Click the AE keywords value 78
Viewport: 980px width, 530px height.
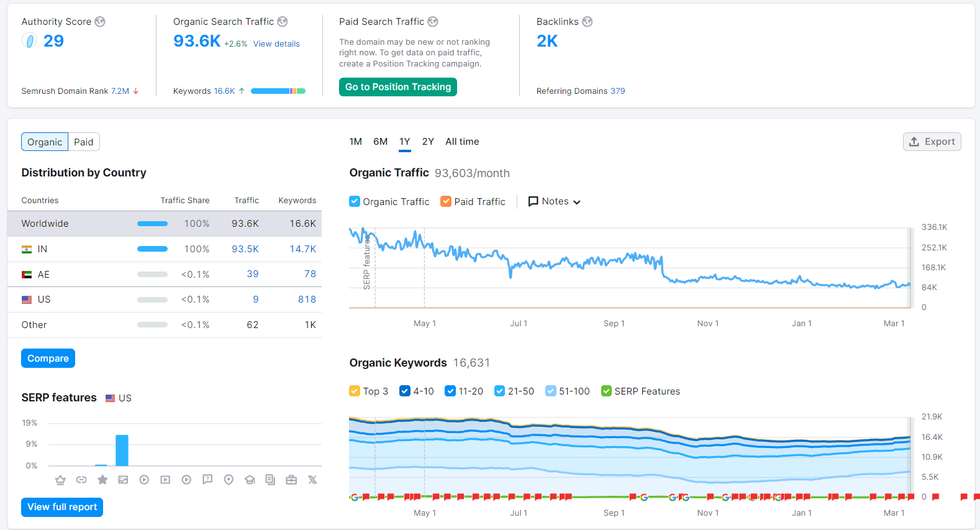[x=310, y=274]
